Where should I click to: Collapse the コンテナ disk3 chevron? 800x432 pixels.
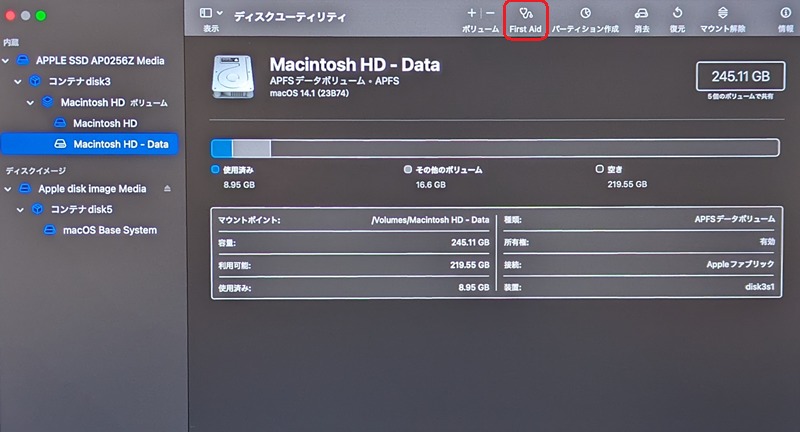[x=18, y=82]
